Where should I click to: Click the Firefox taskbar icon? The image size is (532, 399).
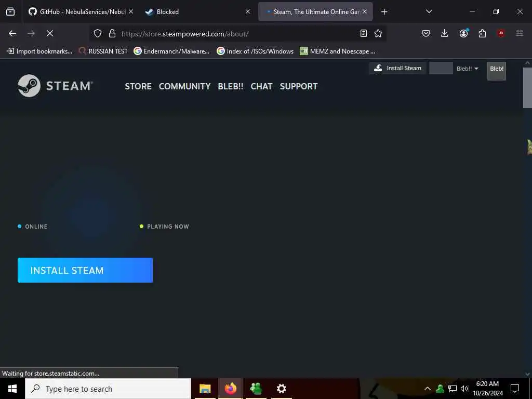tap(230, 389)
